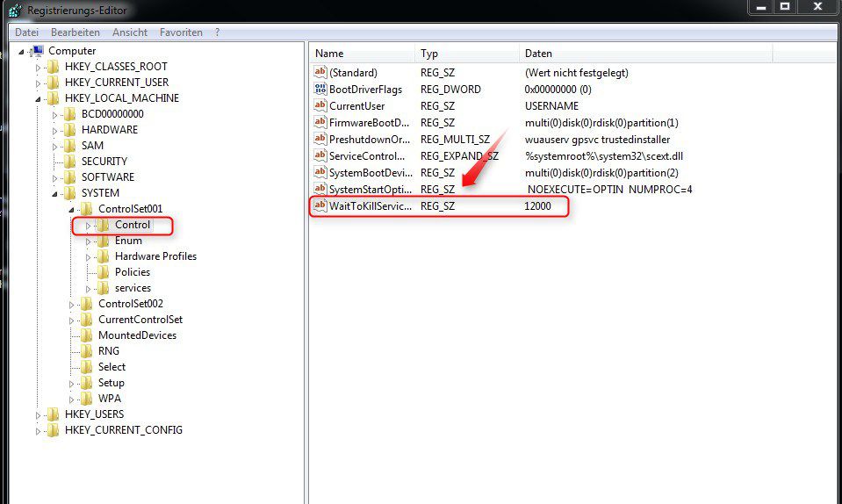The height and width of the screenshot is (504, 842).
Task: Collapse the SYSTEM key arrow
Action: coord(54,194)
